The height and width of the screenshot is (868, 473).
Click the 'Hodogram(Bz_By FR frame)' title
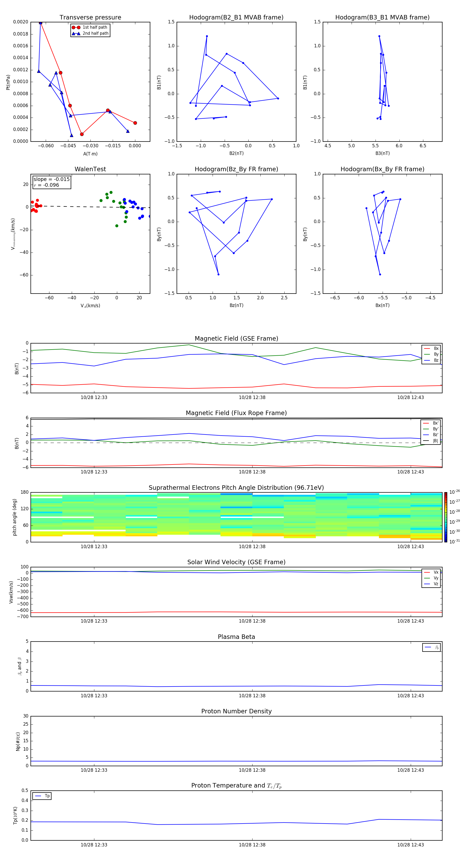click(x=236, y=169)
